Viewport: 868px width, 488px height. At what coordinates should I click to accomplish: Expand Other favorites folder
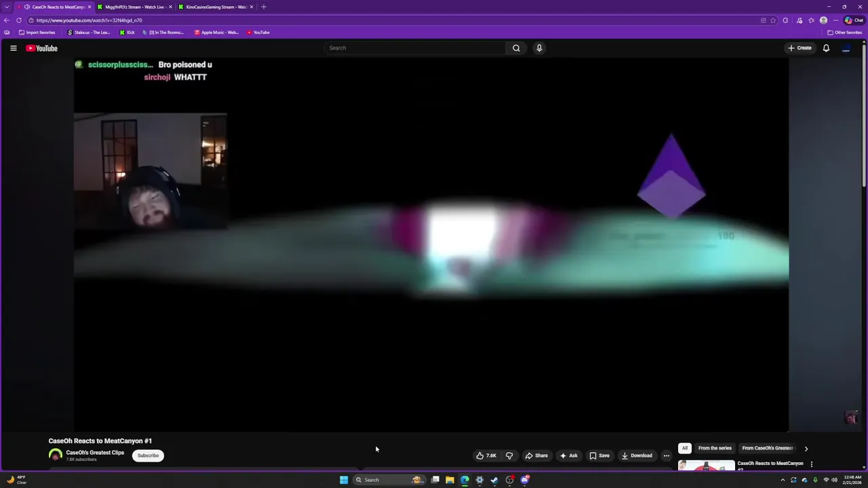[x=844, y=33]
